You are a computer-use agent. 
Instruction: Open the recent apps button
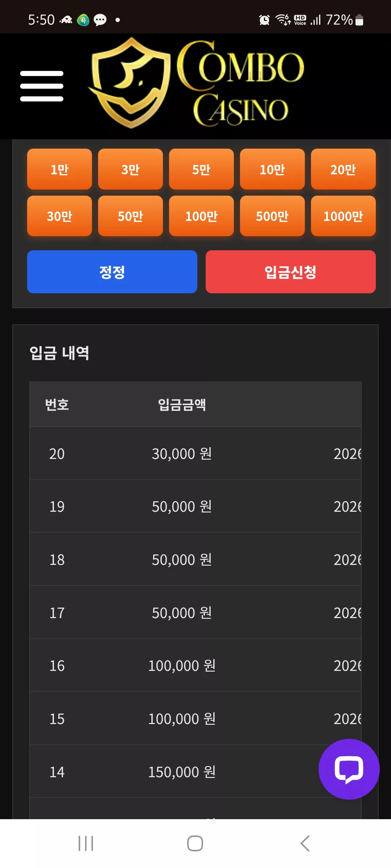(86, 843)
